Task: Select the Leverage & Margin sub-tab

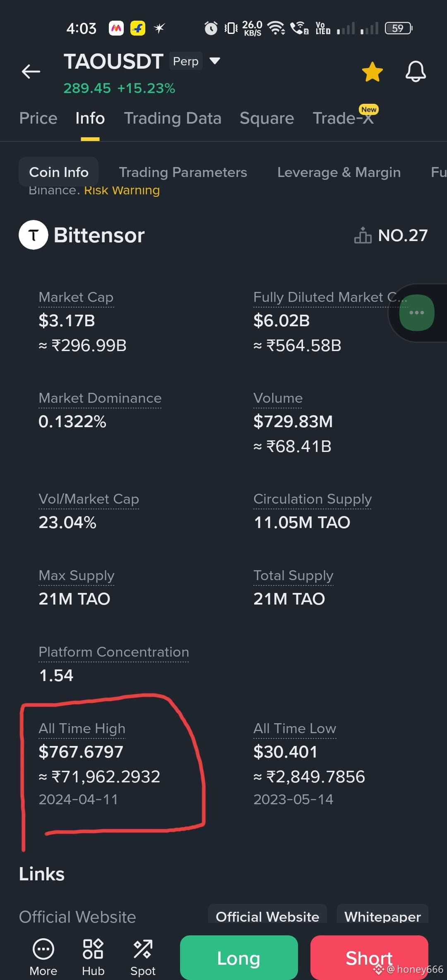Action: (339, 172)
